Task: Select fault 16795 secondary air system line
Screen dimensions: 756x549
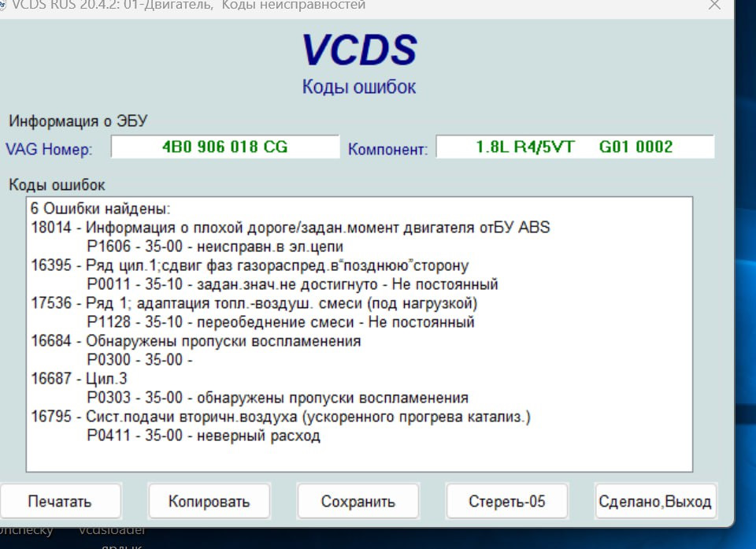Action: pos(280,417)
